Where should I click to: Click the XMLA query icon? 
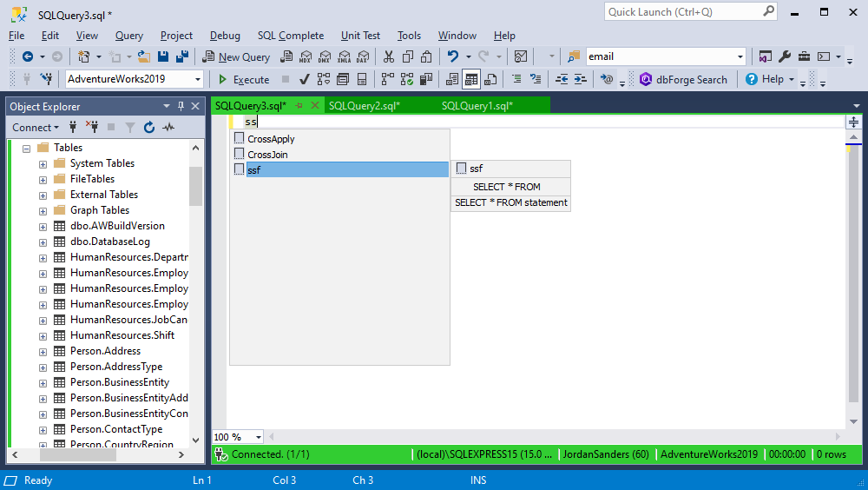[344, 56]
